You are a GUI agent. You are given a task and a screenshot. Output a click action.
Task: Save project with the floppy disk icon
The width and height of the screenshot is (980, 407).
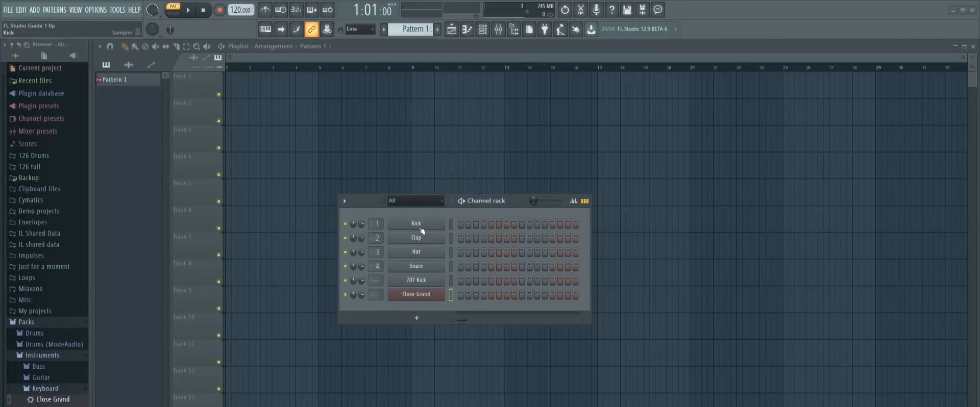(x=627, y=10)
